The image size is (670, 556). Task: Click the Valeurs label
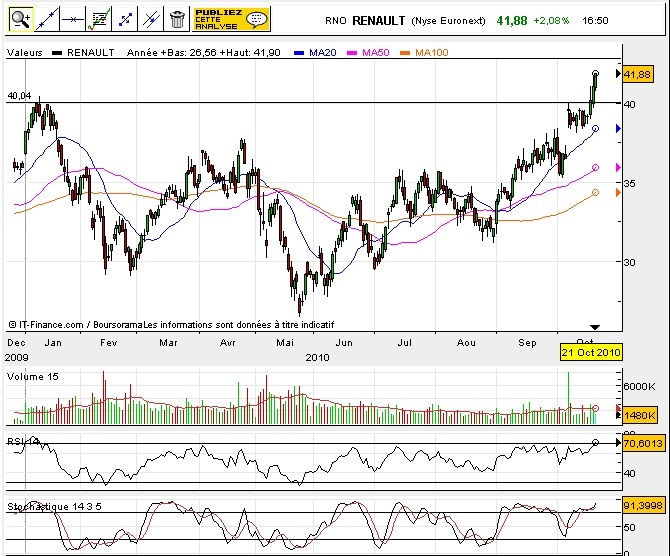point(25,53)
